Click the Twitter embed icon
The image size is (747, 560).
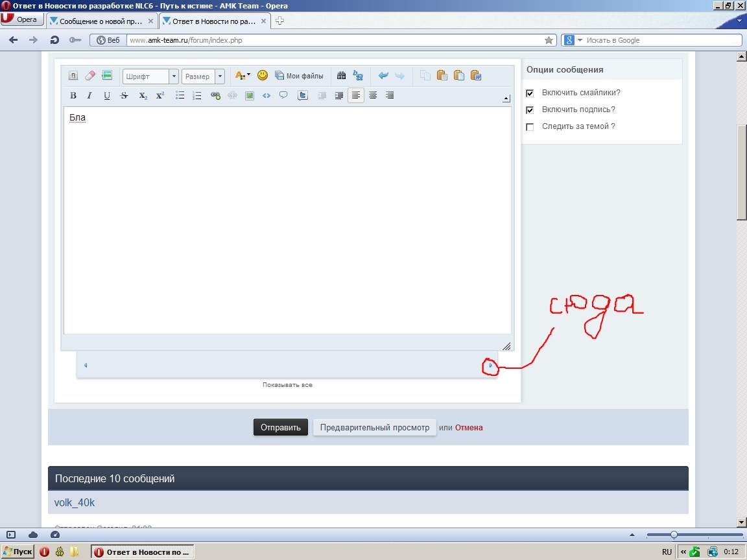pyautogui.click(x=303, y=95)
